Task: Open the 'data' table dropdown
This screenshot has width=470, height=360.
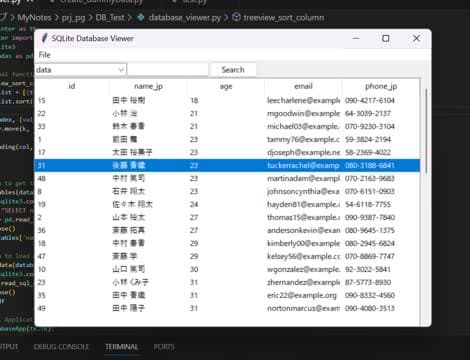Action: (x=80, y=70)
